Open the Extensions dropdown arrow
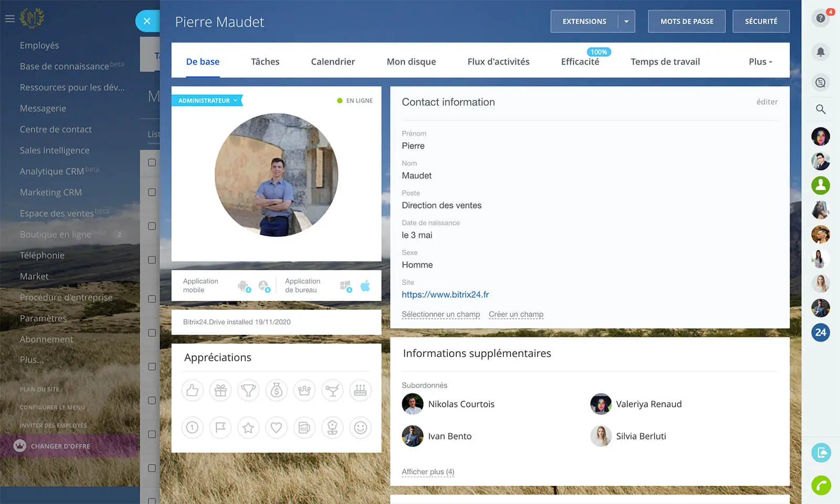Viewport: 840px width, 504px height. [x=626, y=22]
